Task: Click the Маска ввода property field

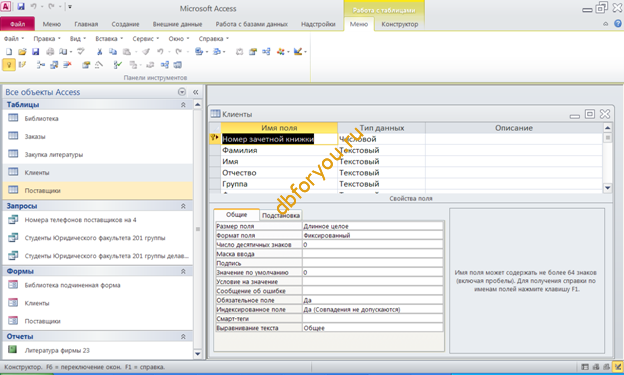Action: (x=372, y=254)
